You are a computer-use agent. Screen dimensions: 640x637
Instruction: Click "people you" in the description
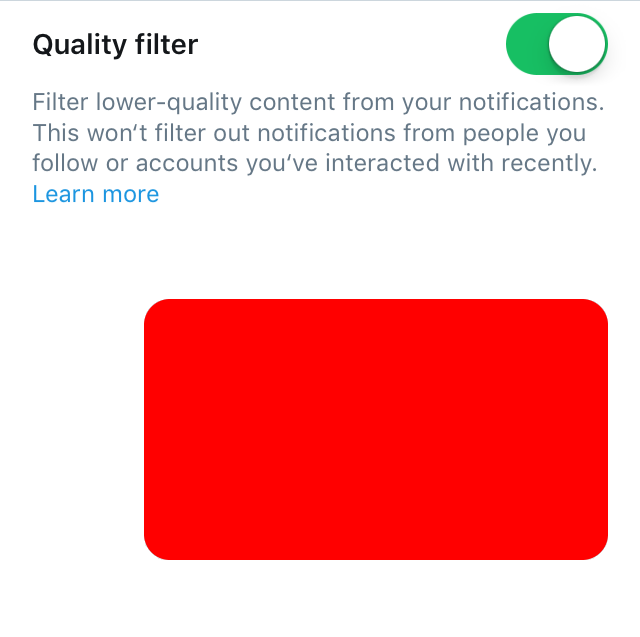click(x=524, y=134)
